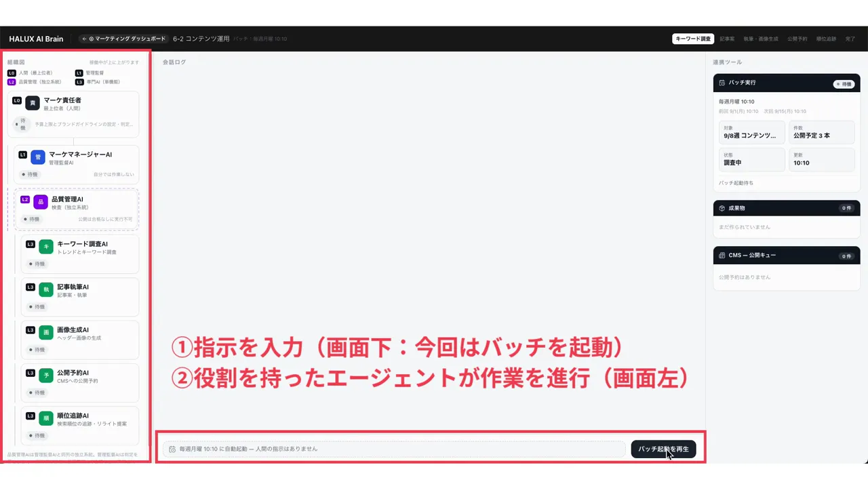Click the green キーワード調査AI avatar icon
This screenshot has height=488, width=868.
pyautogui.click(x=46, y=247)
